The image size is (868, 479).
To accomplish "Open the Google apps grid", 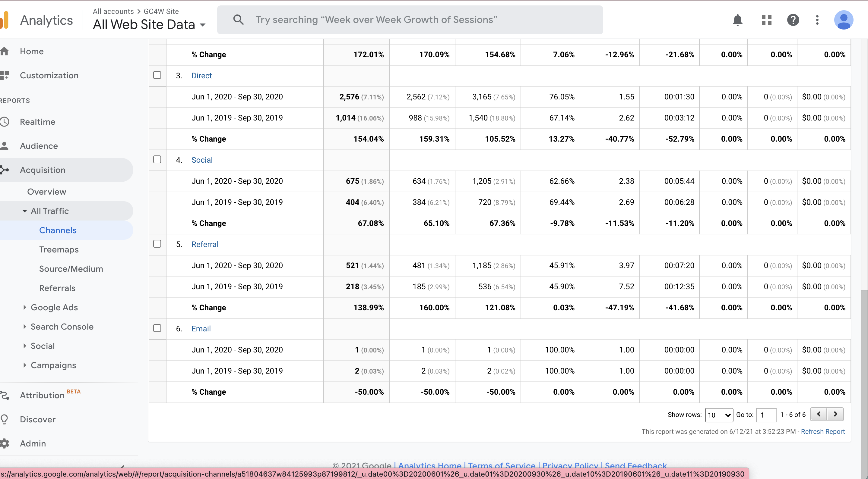I will click(x=766, y=20).
